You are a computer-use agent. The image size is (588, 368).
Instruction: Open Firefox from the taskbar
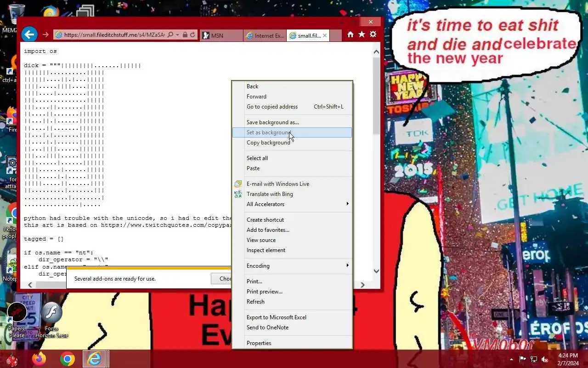click(x=39, y=359)
